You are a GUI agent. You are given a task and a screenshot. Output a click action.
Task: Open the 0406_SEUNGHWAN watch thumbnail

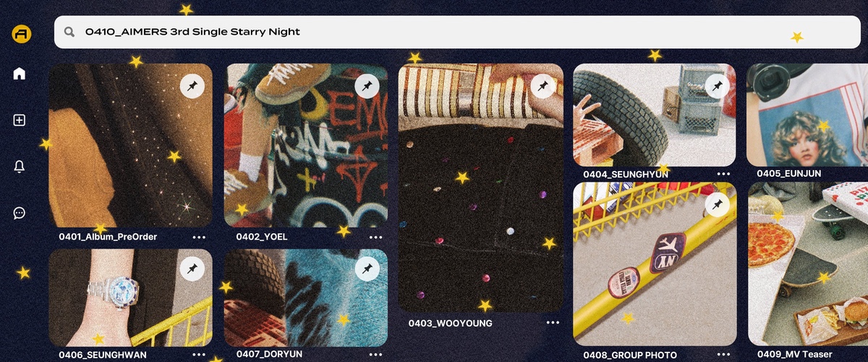click(131, 298)
